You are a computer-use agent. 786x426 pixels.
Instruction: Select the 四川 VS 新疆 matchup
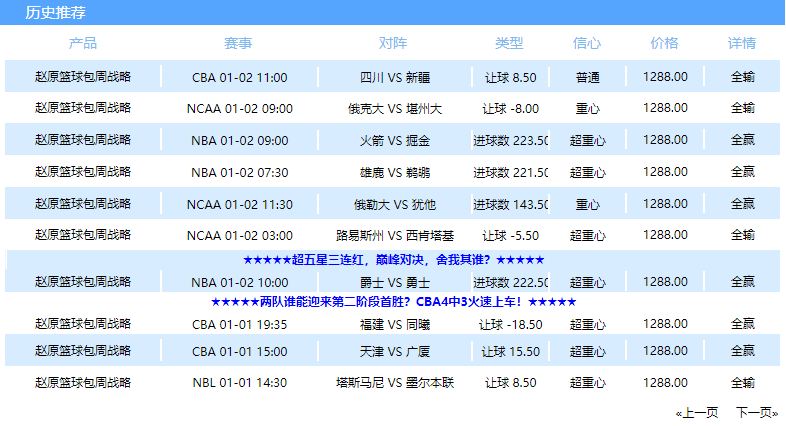pyautogui.click(x=395, y=77)
